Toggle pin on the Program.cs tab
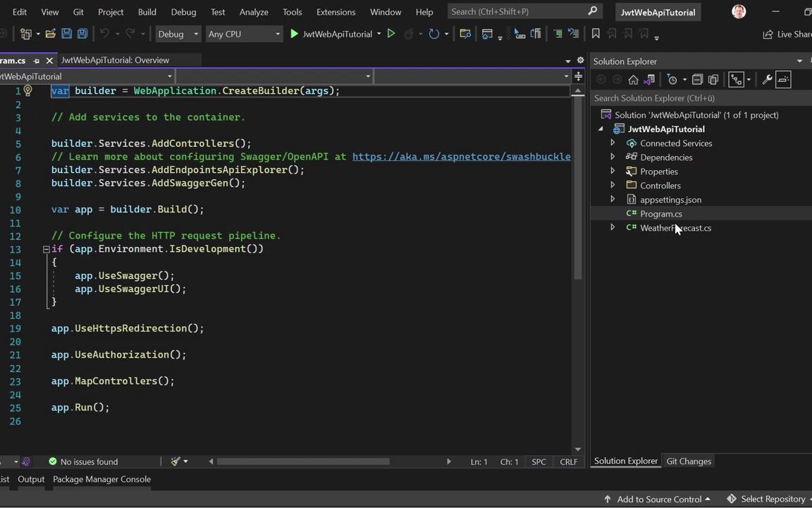Screen dimensions: 812x508 [37, 61]
